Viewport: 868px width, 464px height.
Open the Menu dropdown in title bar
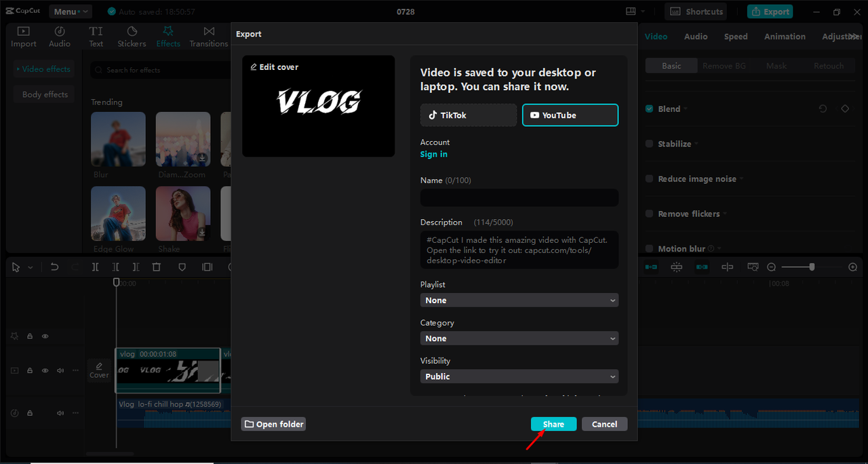70,12
